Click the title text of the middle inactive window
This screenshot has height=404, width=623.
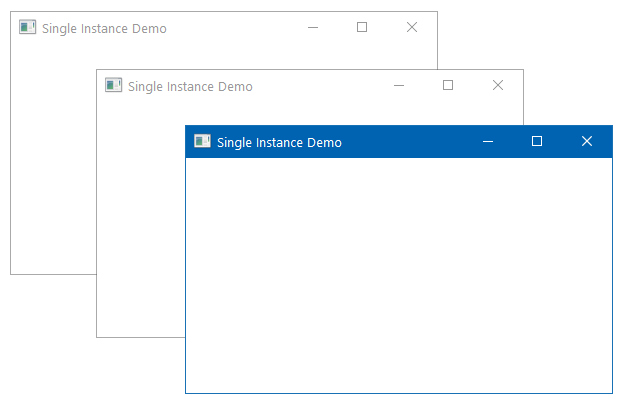click(x=190, y=87)
